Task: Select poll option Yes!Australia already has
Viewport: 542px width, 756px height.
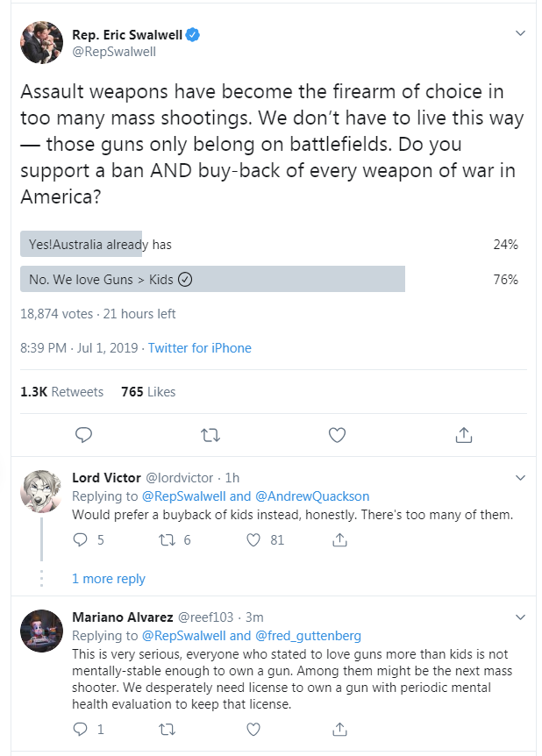Action: [x=269, y=244]
